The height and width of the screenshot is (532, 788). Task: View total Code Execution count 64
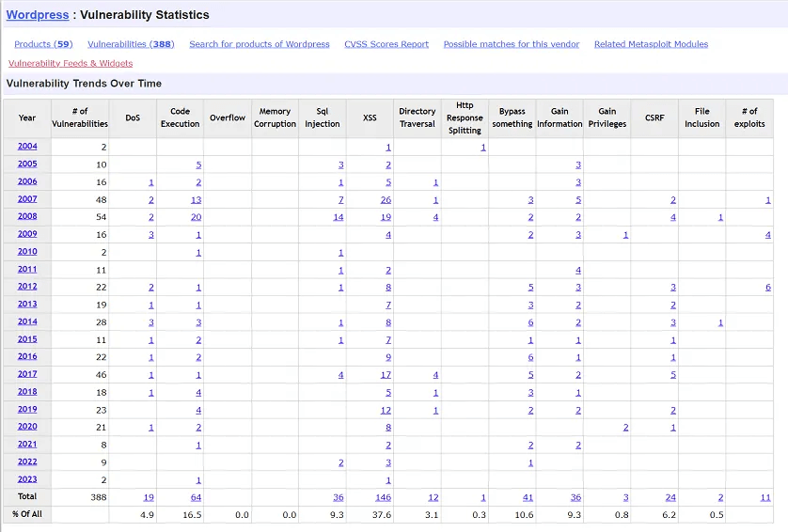click(196, 497)
